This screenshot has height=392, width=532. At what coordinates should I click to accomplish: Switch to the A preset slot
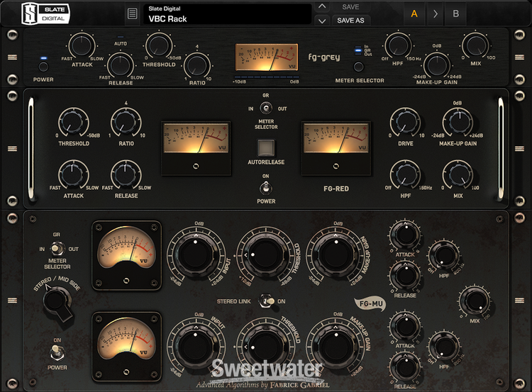pos(414,13)
